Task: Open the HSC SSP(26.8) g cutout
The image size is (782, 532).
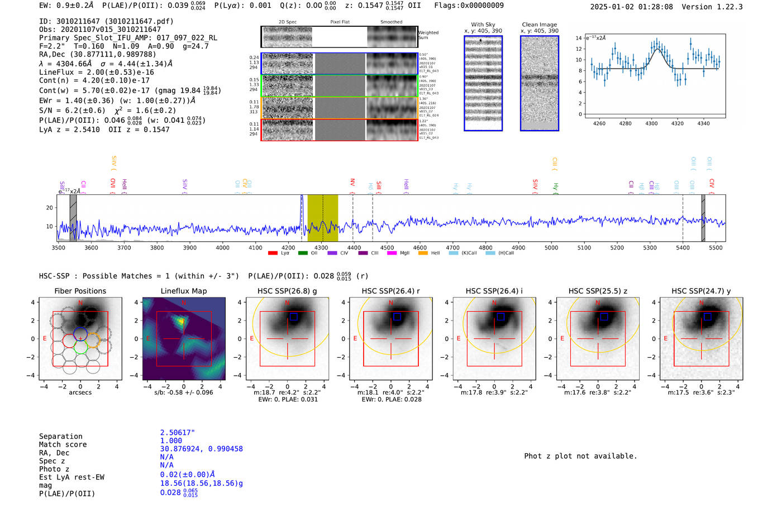Action: [x=287, y=338]
